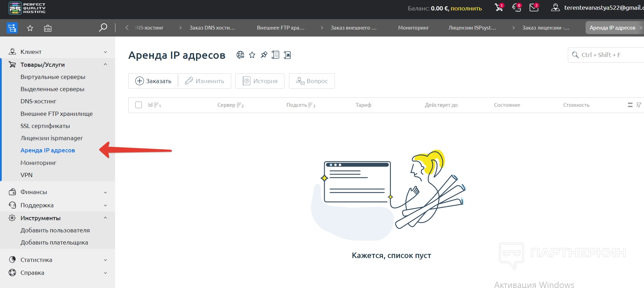
Task: Sort by the Сервер column header
Action: pyautogui.click(x=231, y=105)
